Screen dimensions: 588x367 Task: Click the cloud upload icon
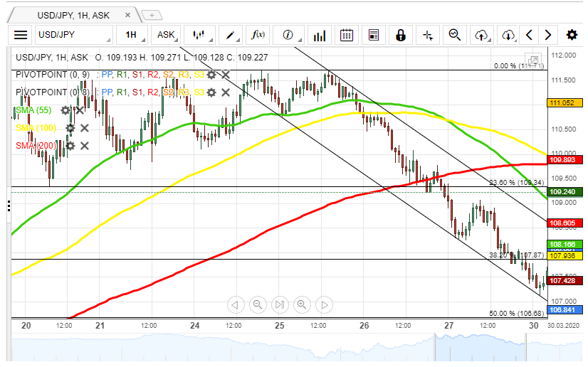(482, 35)
